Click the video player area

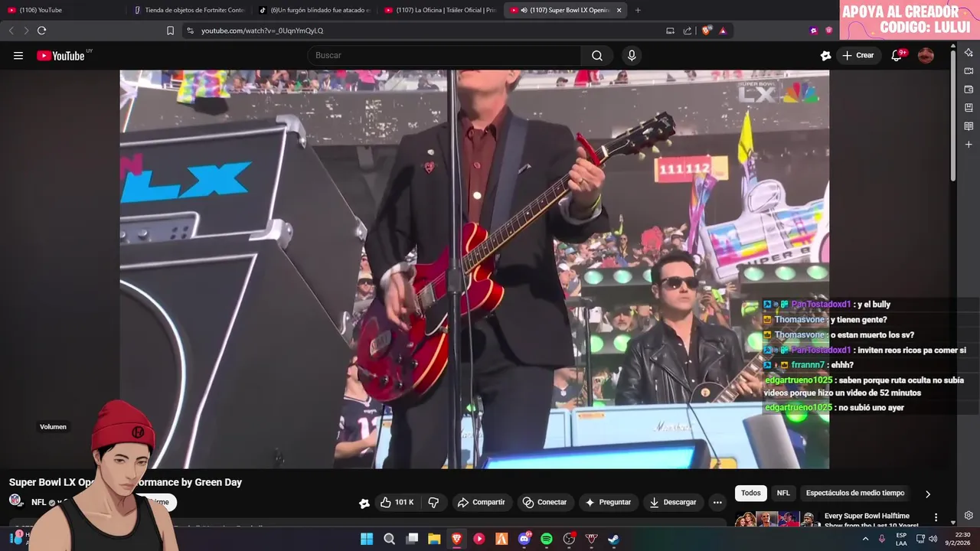coord(474,269)
